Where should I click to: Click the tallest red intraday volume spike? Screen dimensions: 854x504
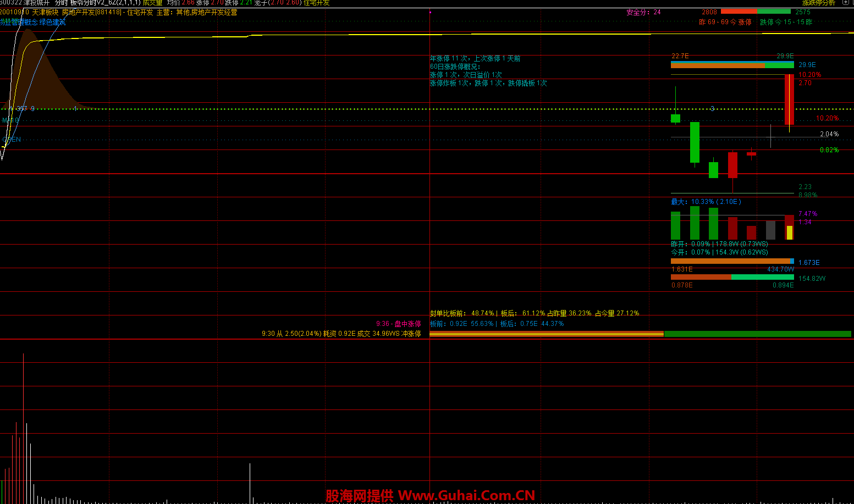[23, 429]
